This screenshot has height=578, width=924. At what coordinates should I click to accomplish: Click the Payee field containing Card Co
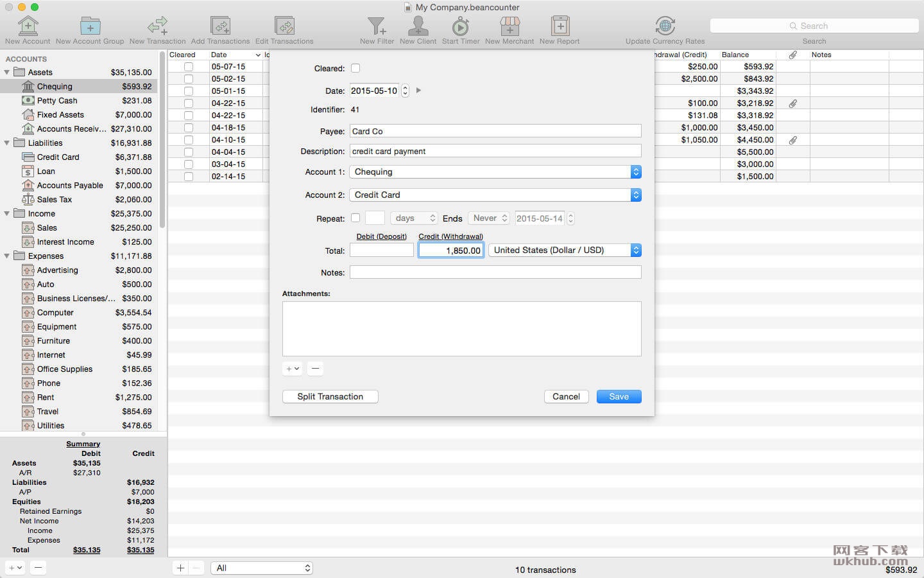(x=495, y=131)
